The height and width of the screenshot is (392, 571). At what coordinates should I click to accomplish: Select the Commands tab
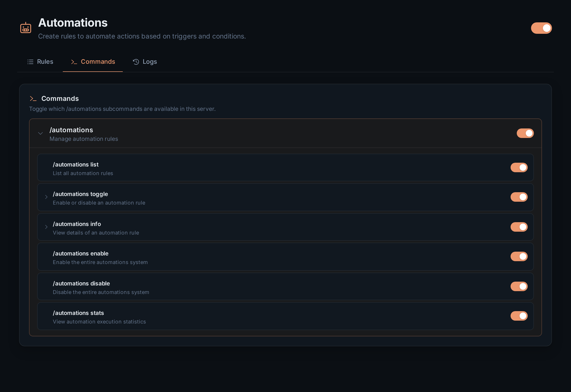93,62
